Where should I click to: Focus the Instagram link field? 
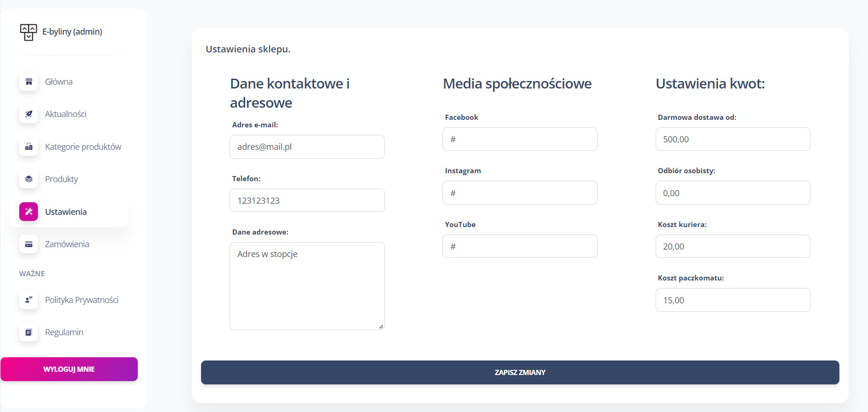(x=520, y=192)
